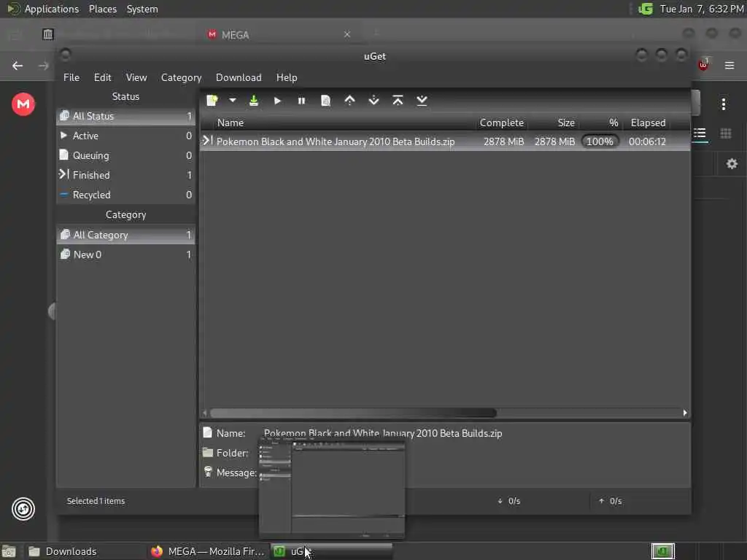Open the Download menu in uGet
Image resolution: width=747 pixels, height=560 pixels.
[239, 77]
